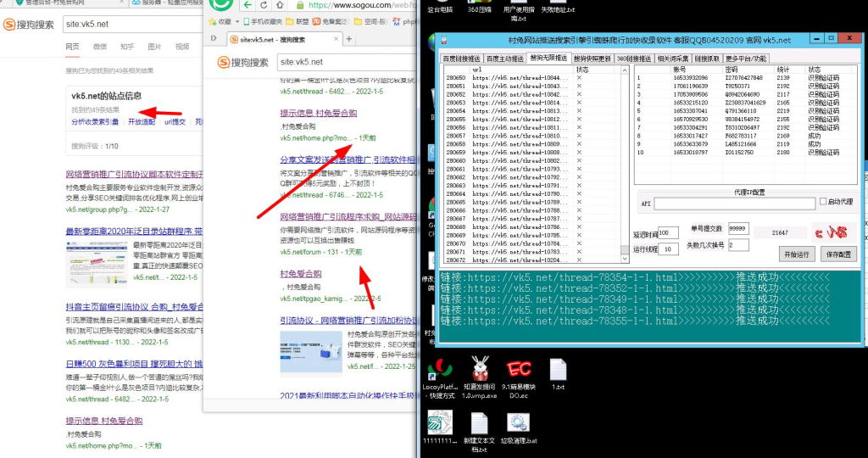
Task: Select account row 16533017427
Action: [746, 136]
